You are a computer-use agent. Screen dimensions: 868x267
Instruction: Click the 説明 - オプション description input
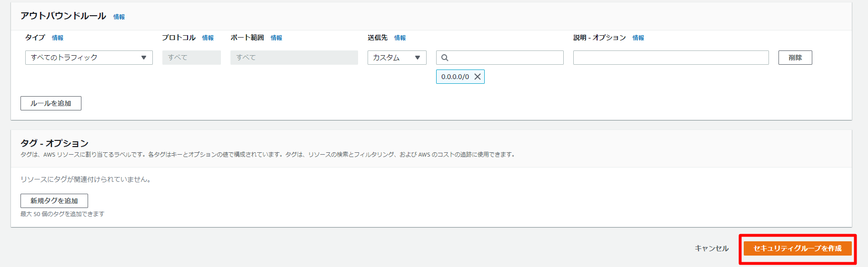671,58
